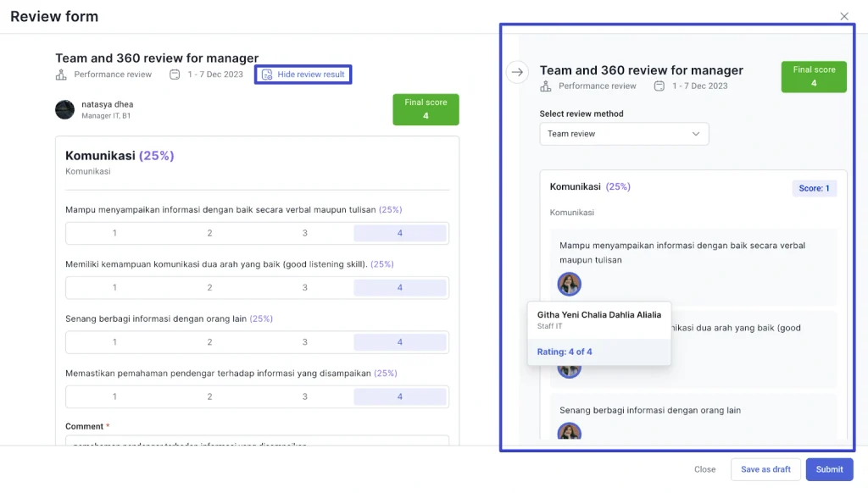Click the calendar icon in the left form header
The image size is (868, 493).
[x=175, y=75]
